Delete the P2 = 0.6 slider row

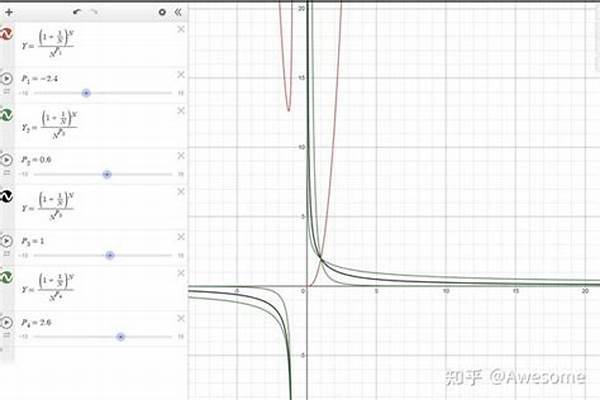pos(181,156)
